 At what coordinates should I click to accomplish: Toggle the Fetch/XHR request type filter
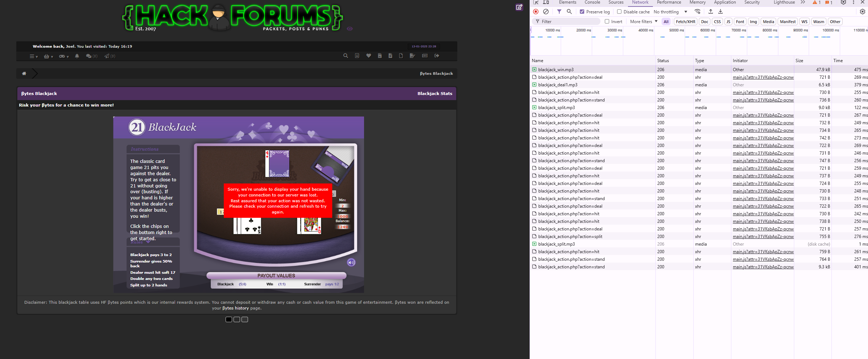(x=685, y=22)
